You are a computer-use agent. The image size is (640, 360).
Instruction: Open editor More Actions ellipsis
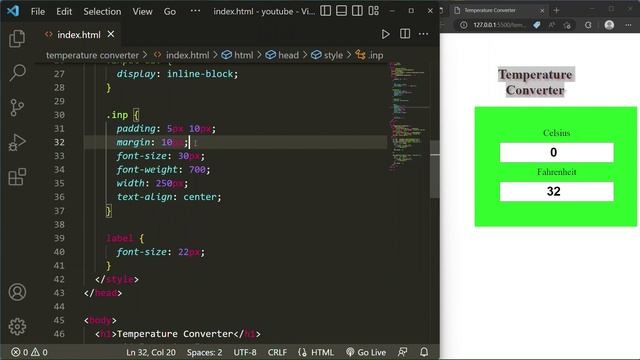click(424, 34)
